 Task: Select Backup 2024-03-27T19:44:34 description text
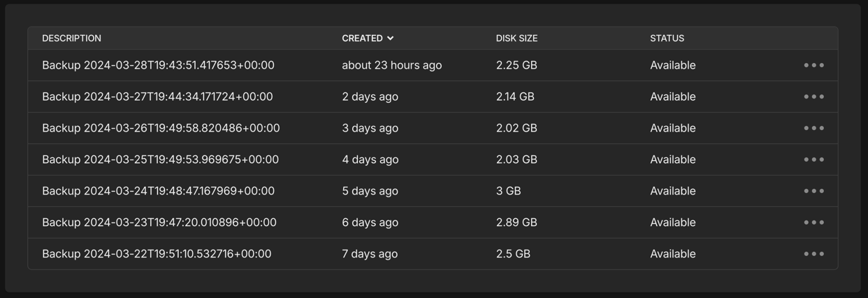coord(157,97)
